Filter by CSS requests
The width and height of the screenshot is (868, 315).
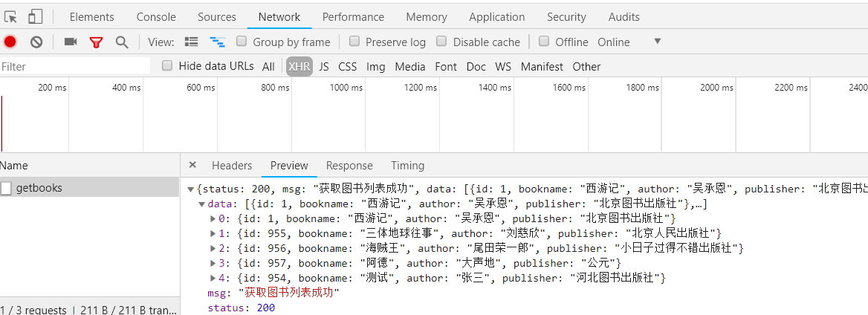point(348,67)
